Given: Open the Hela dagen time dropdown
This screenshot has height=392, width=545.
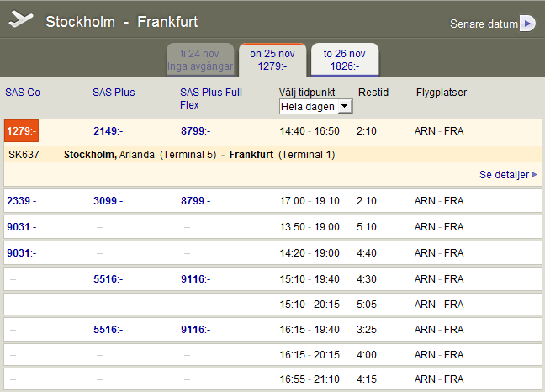Looking at the screenshot, I should 315,107.
